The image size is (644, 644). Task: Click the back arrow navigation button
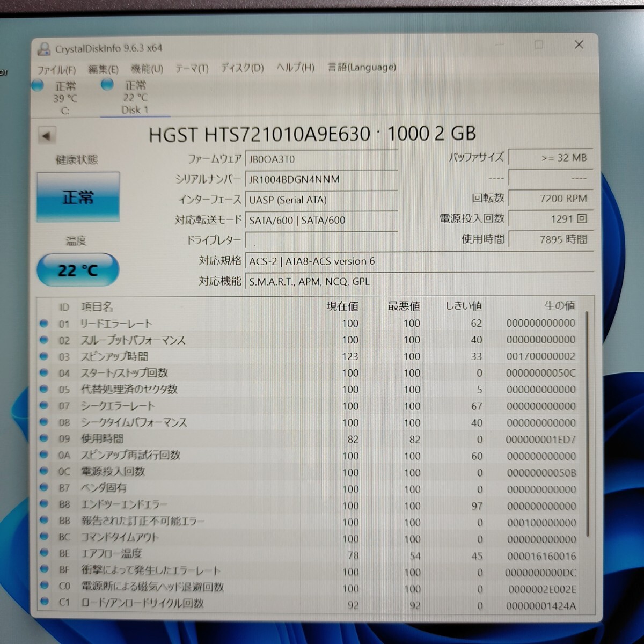[x=47, y=135]
